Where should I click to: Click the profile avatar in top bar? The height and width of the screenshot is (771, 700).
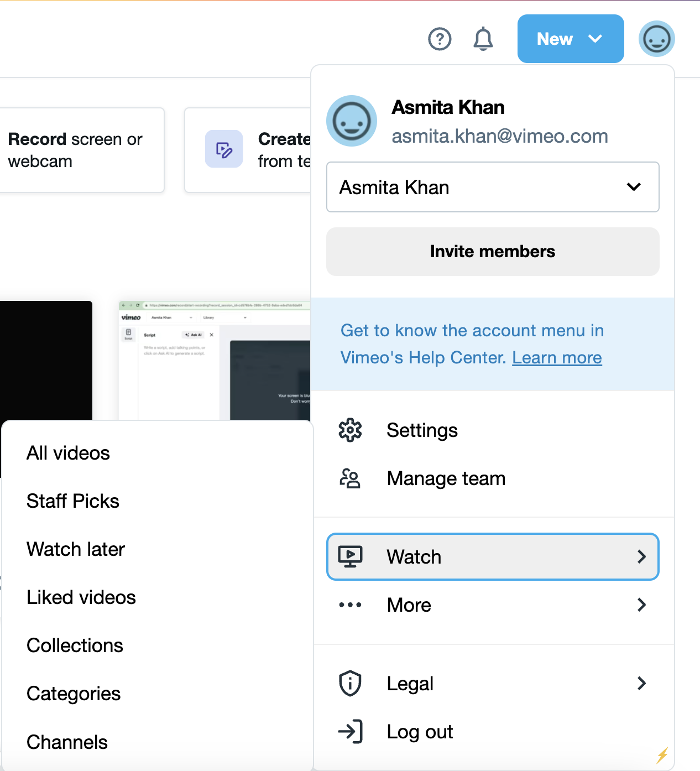[x=657, y=39]
